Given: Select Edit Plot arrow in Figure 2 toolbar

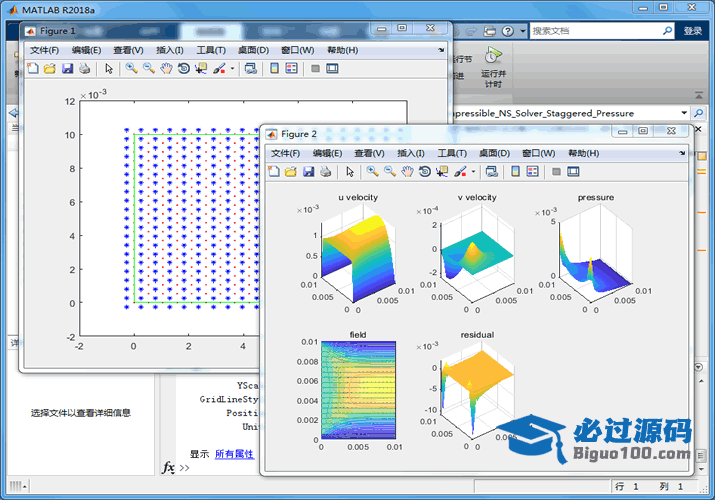Looking at the screenshot, I should pyautogui.click(x=350, y=171).
